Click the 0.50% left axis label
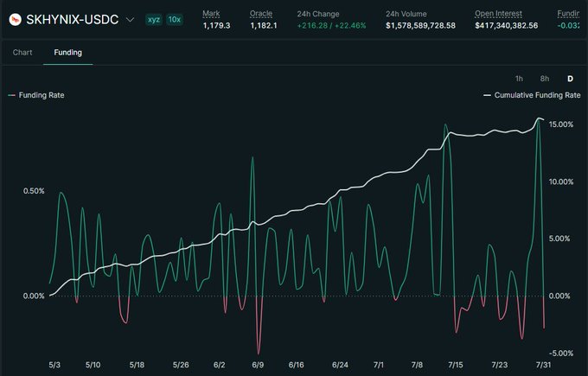588x376 pixels. coord(34,191)
